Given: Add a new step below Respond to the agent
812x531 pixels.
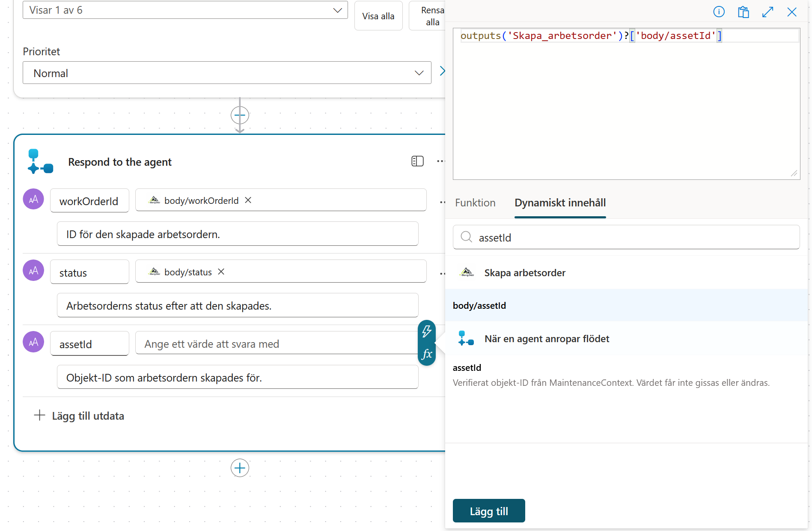Looking at the screenshot, I should [x=240, y=468].
